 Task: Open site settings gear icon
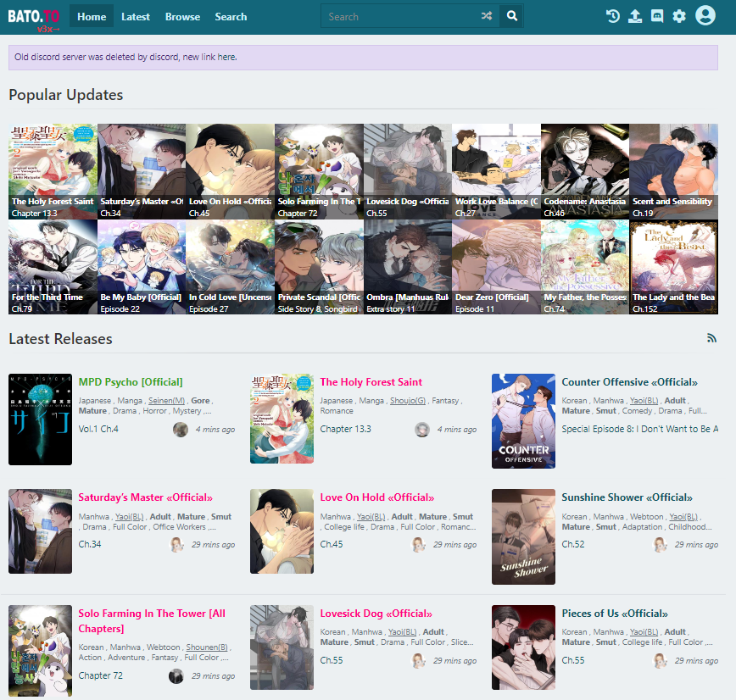pos(678,16)
